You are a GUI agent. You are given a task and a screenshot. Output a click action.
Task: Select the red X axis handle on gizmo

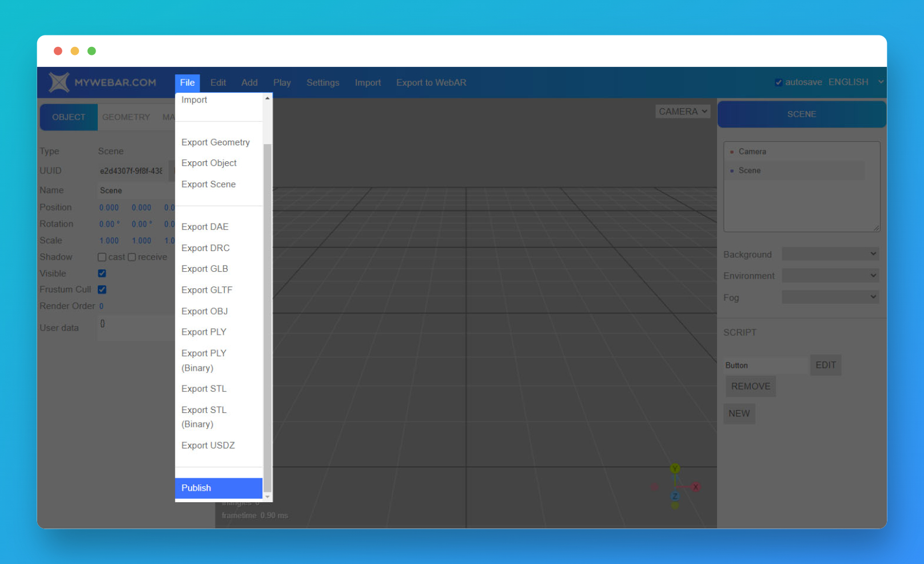(695, 487)
